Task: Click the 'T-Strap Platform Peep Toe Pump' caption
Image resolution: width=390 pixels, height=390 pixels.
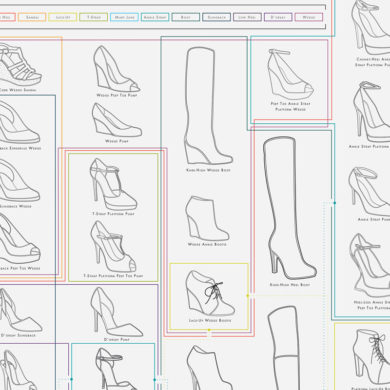Action: point(113,276)
